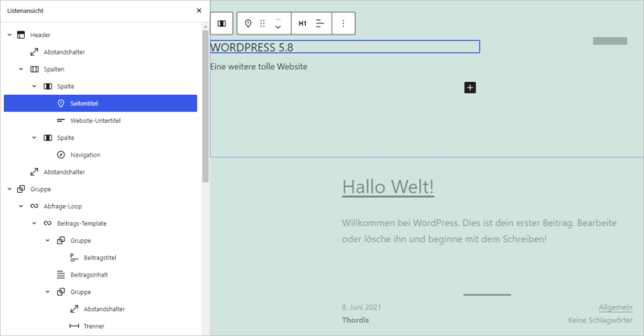Select Website-Untertitel in list view
Screen dimensions: 644x336
pos(95,121)
